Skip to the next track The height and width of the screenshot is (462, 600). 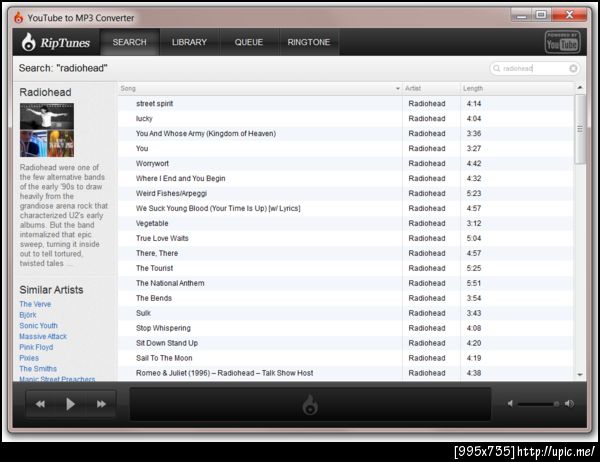tap(101, 404)
